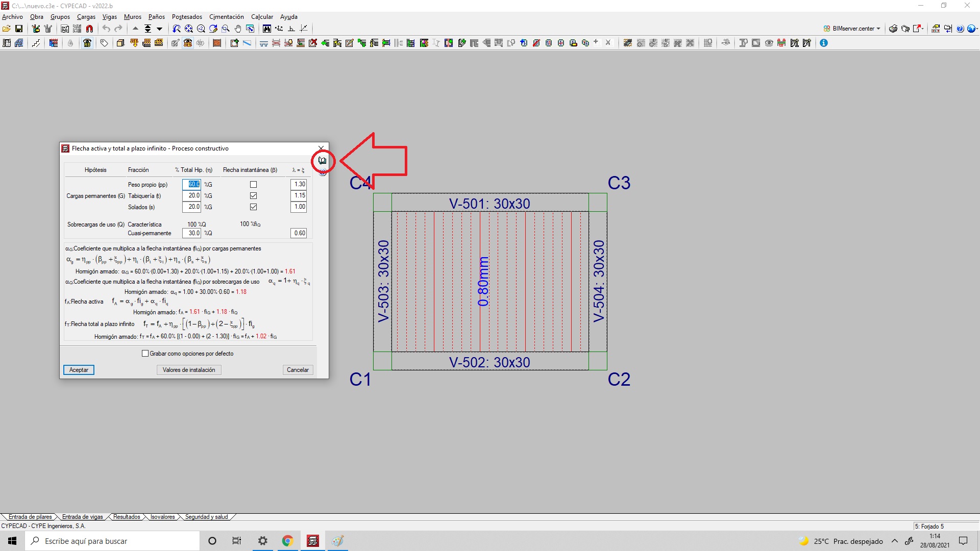Uncheck Tabiquería instantaneous deflection checkbox
Image resolution: width=980 pixels, height=551 pixels.
pos(253,196)
